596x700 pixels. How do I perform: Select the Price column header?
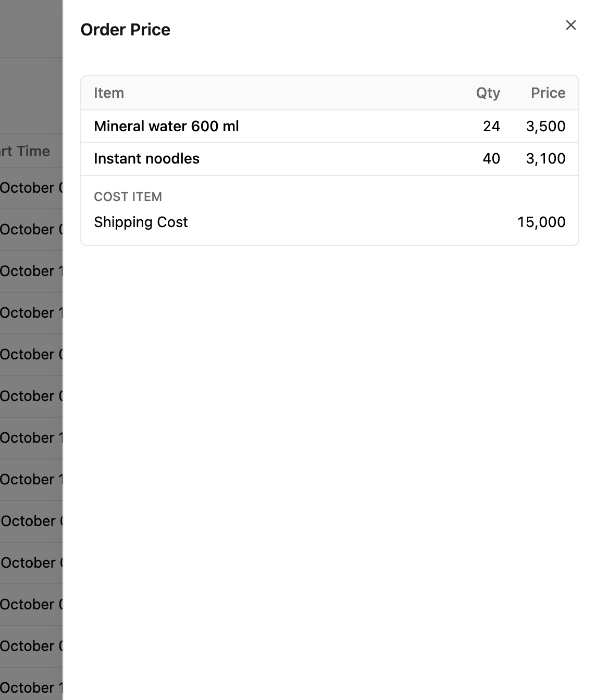coord(548,93)
